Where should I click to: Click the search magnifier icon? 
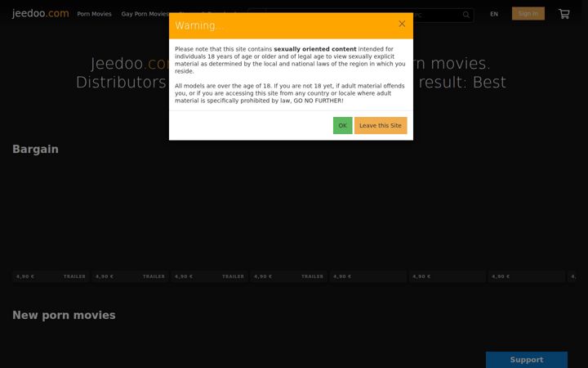tap(465, 15)
